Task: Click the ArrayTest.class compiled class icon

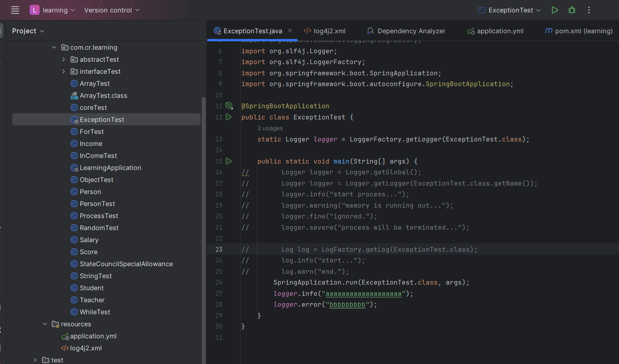Action: [x=74, y=95]
